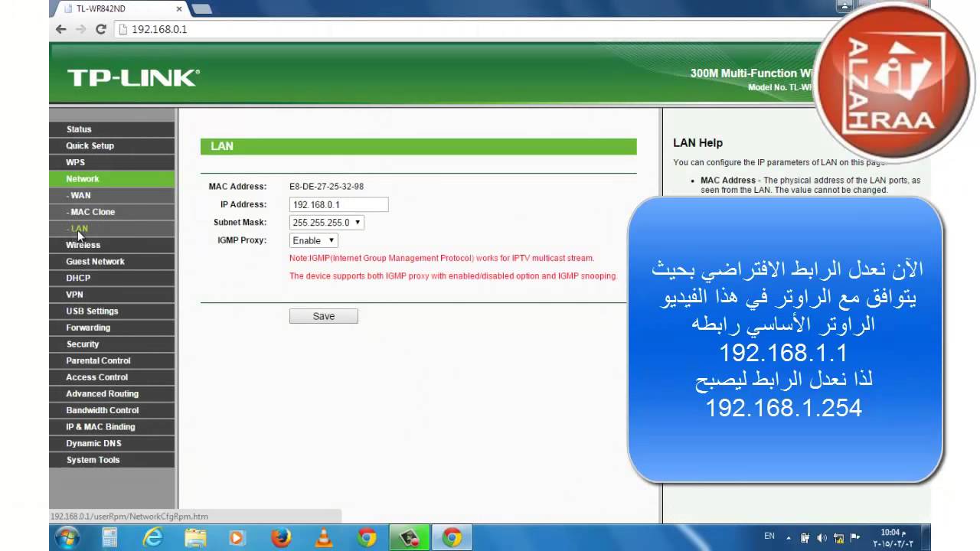Image resolution: width=980 pixels, height=551 pixels.
Task: Click the browser forward arrow
Action: tap(81, 29)
